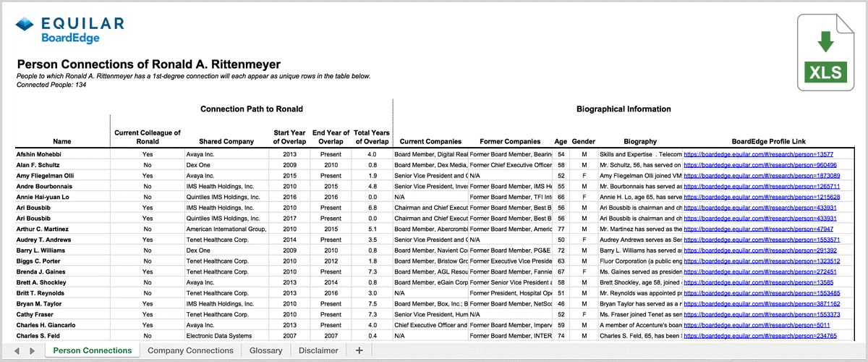Select the Alan F. Schultz name cell
The width and height of the screenshot is (868, 362).
point(62,165)
